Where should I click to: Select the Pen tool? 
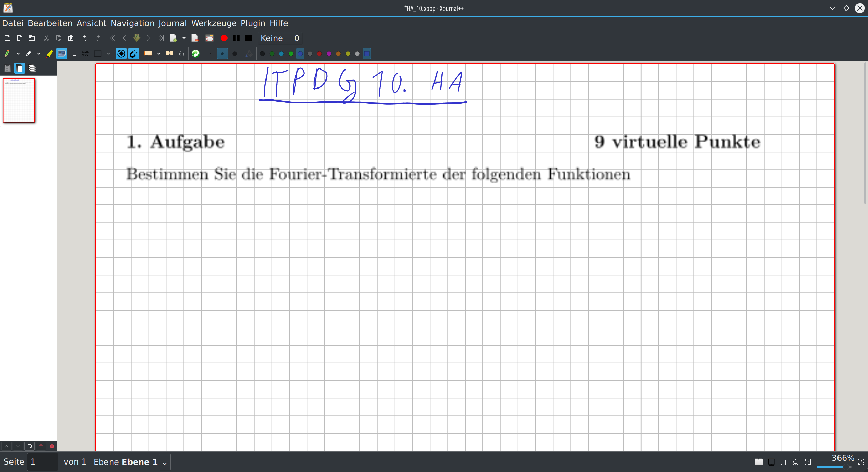click(x=7, y=53)
